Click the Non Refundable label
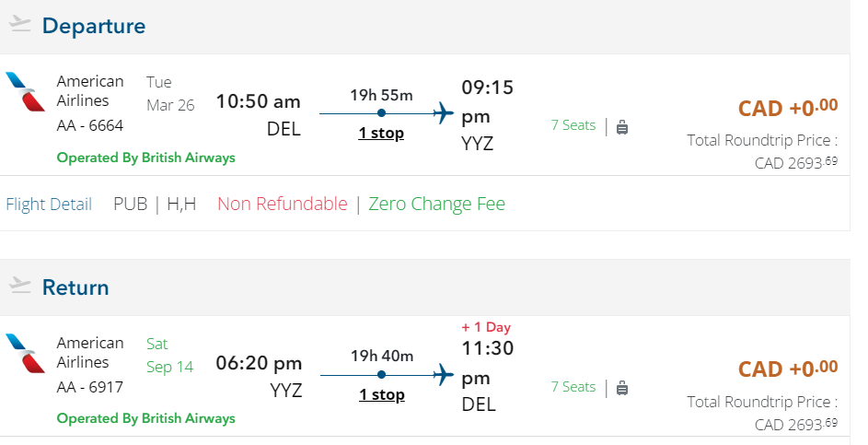The image size is (868, 445). (x=283, y=205)
